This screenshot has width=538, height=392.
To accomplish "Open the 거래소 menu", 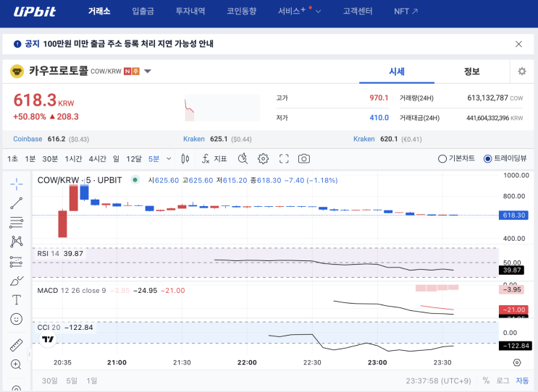I will tap(99, 12).
